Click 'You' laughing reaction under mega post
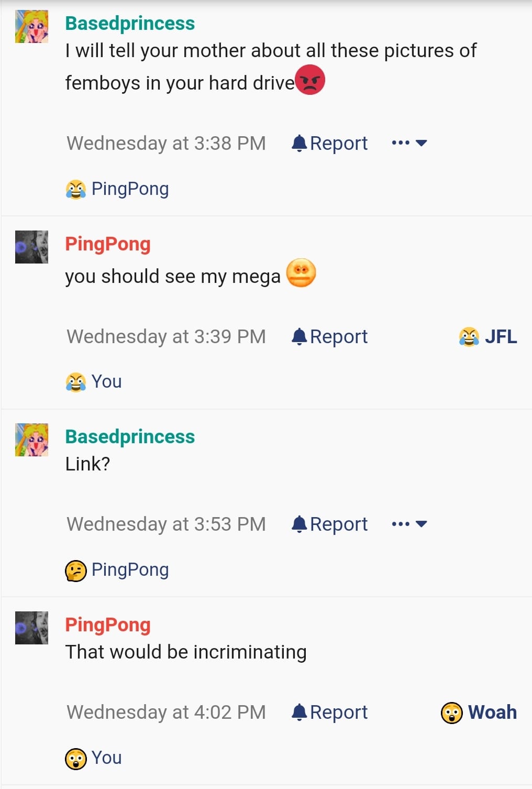The height and width of the screenshot is (789, 532). pyautogui.click(x=94, y=381)
